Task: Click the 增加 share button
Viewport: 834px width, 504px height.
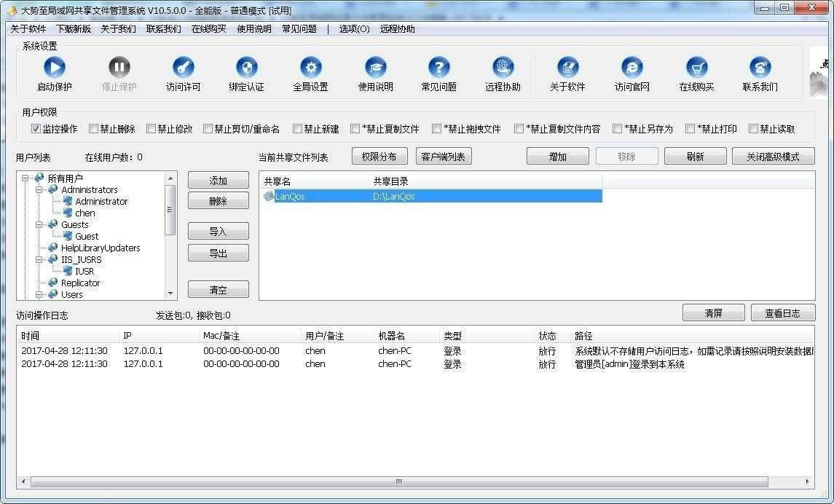Action: pos(557,157)
